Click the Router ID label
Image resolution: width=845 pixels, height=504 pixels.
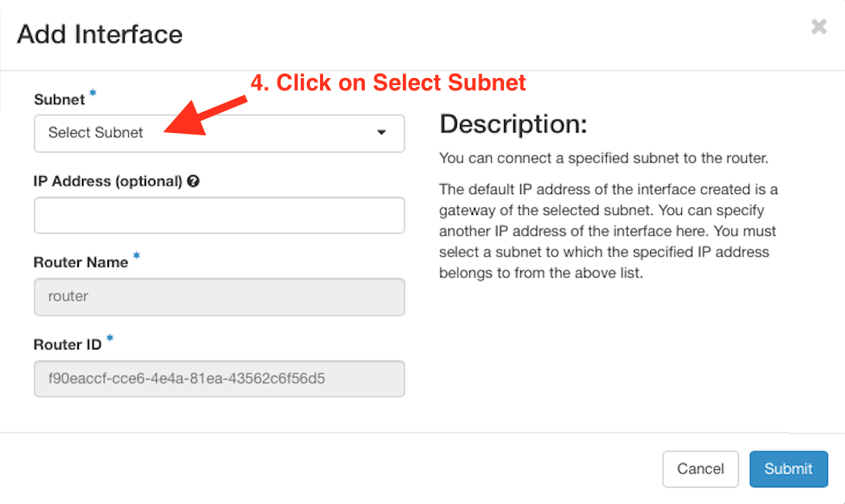(x=67, y=345)
